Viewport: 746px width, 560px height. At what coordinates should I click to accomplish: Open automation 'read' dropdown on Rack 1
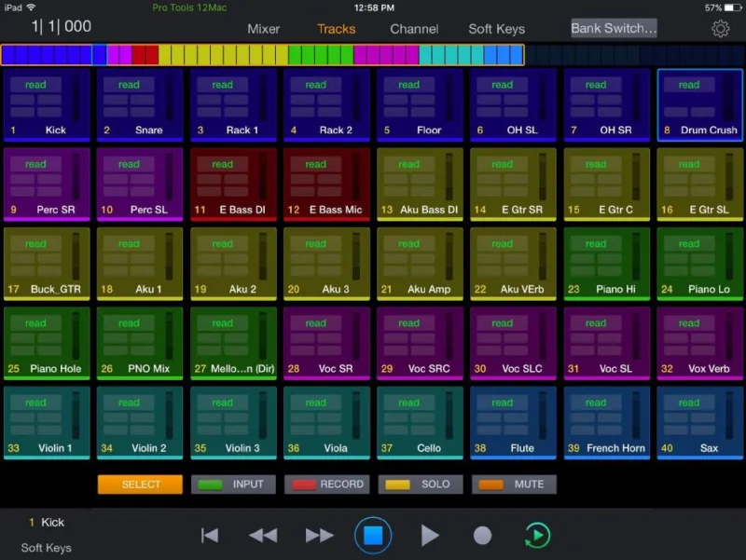tap(222, 85)
